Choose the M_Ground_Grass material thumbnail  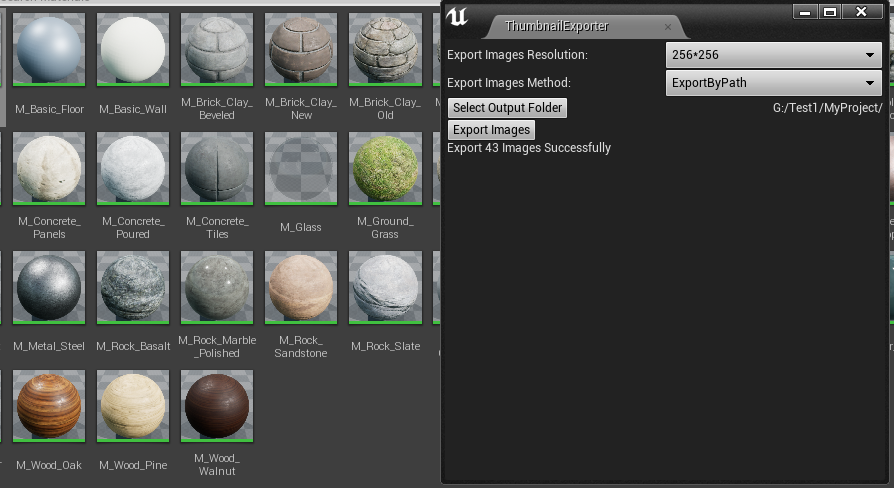tap(385, 168)
